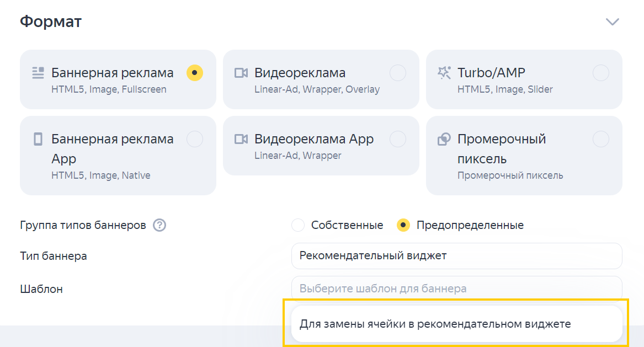Viewport: 644px width, 347px height.
Task: Select Видеореклама App radio button
Action: [397, 139]
